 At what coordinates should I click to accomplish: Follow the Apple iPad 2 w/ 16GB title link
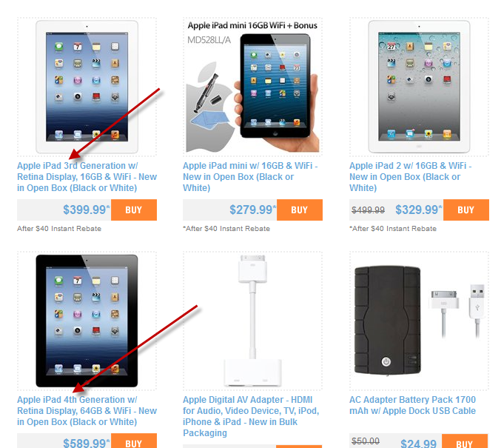[x=411, y=176]
